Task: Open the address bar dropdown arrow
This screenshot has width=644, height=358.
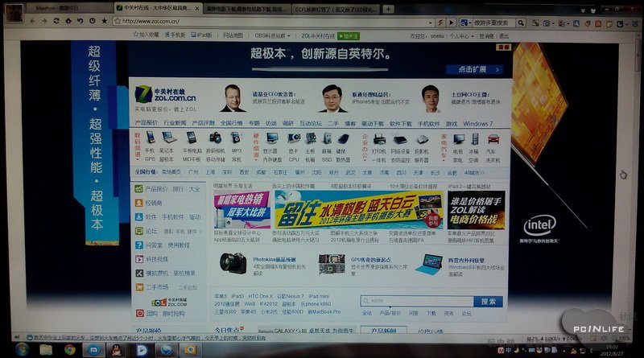Action: (431, 23)
